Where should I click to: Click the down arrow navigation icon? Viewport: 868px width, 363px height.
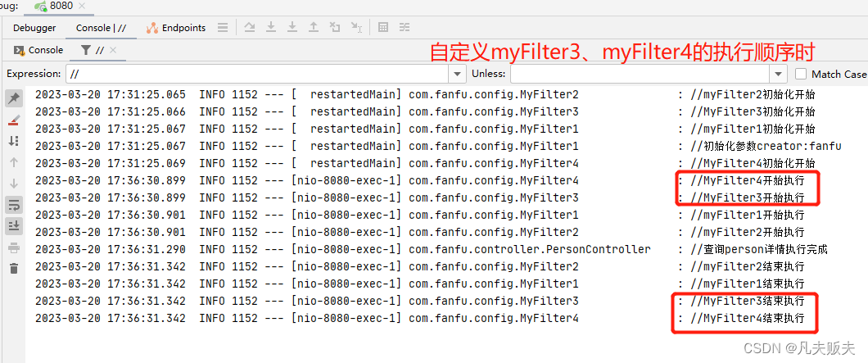(14, 184)
